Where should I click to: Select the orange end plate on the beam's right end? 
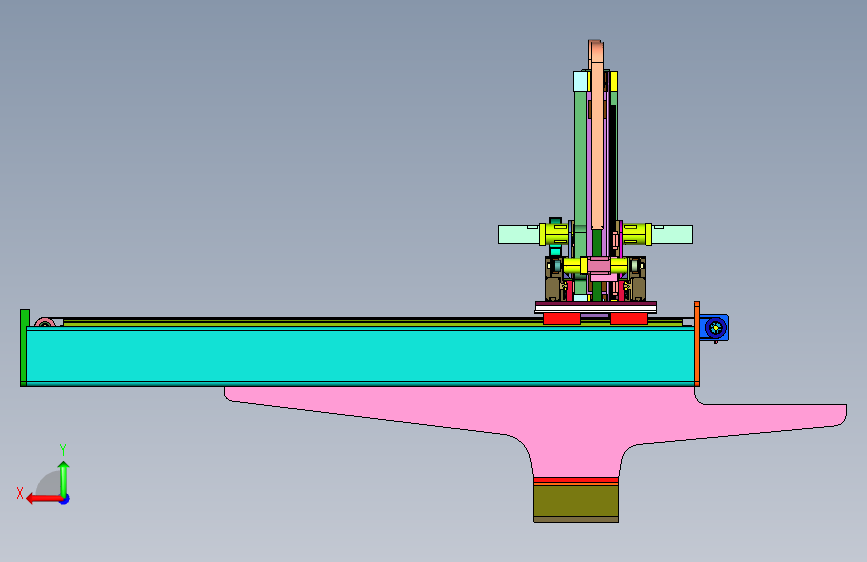tap(697, 344)
